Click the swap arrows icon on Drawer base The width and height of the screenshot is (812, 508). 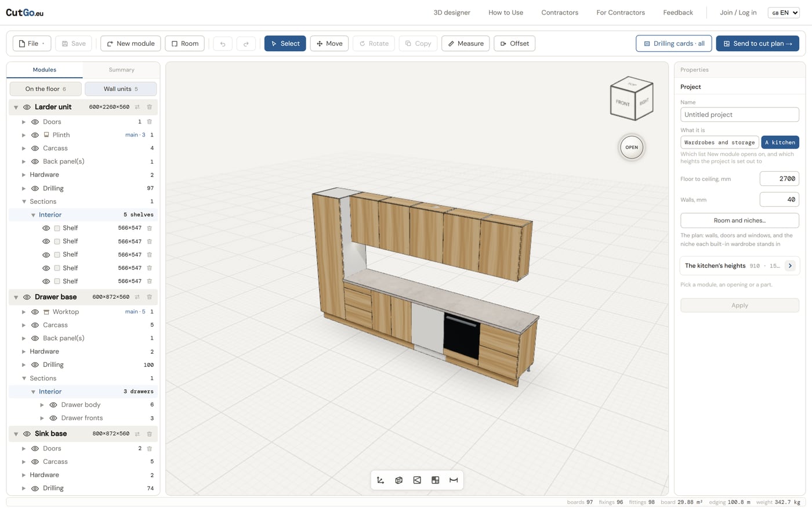point(137,297)
